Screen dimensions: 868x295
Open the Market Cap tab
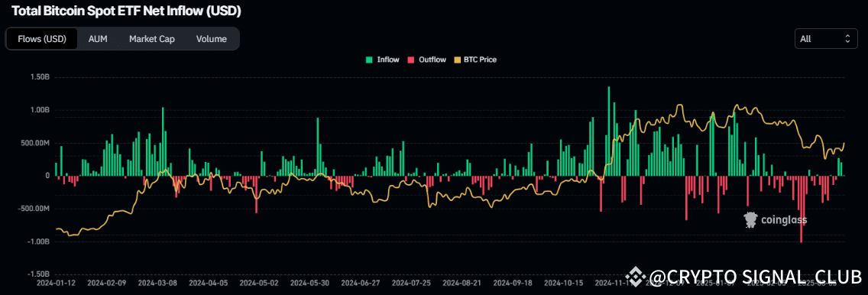[152, 39]
